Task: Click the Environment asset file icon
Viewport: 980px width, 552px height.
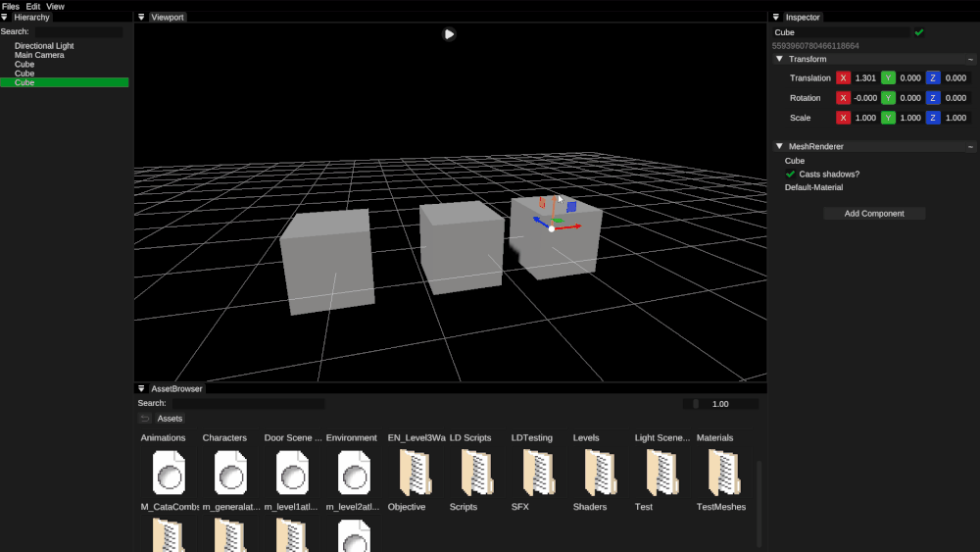Action: pyautogui.click(x=354, y=472)
